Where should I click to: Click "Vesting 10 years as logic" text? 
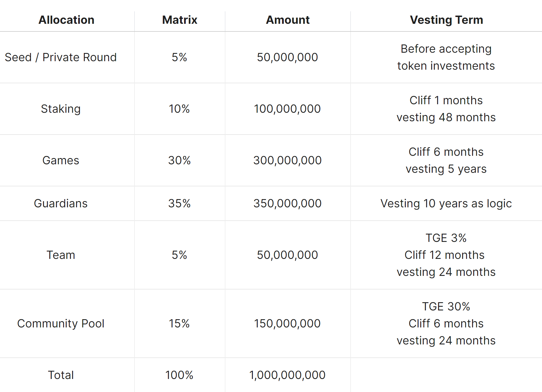pos(446,203)
